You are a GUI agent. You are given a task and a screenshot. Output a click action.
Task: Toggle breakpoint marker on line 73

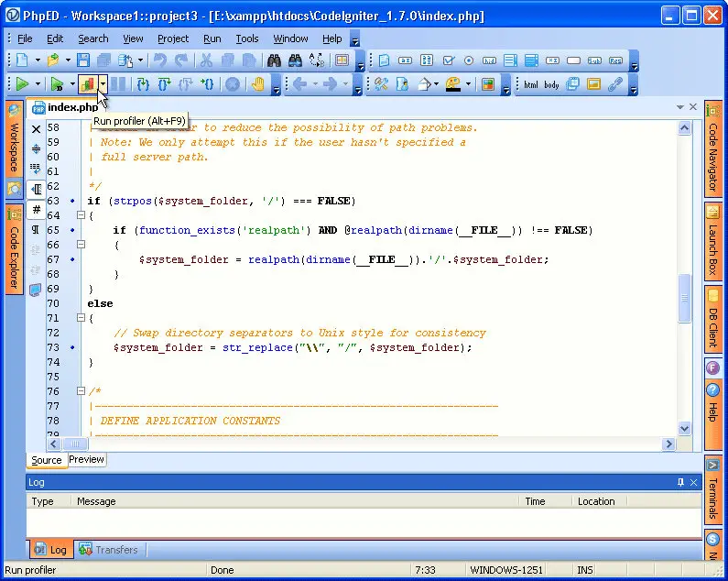point(72,347)
